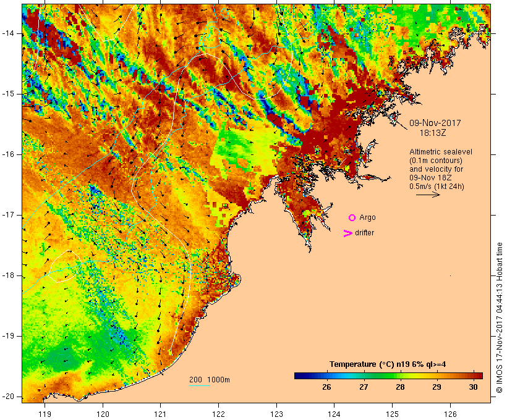Click latitude axis label -18
Viewport: 507px width, 420px height.
pos(8,275)
